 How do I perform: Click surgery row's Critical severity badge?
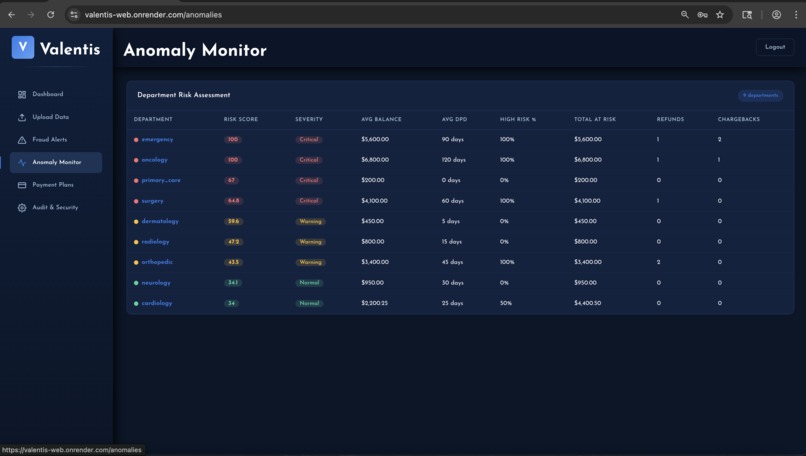309,201
